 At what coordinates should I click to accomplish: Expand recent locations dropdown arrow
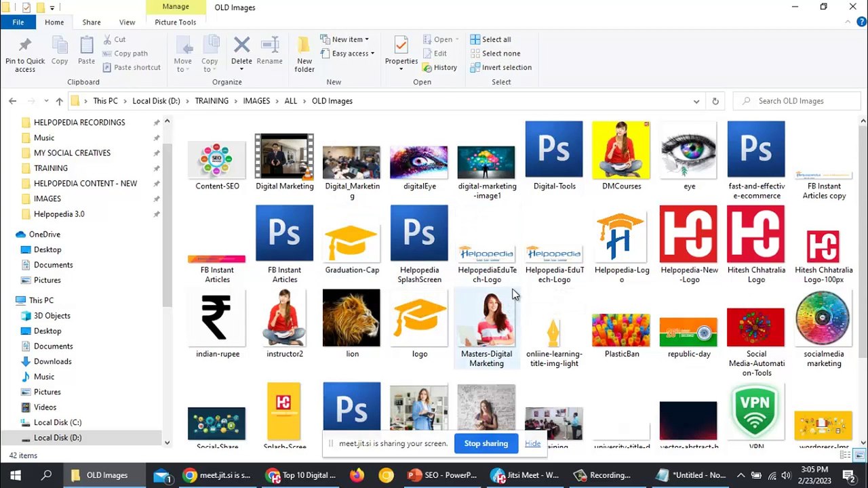point(46,101)
